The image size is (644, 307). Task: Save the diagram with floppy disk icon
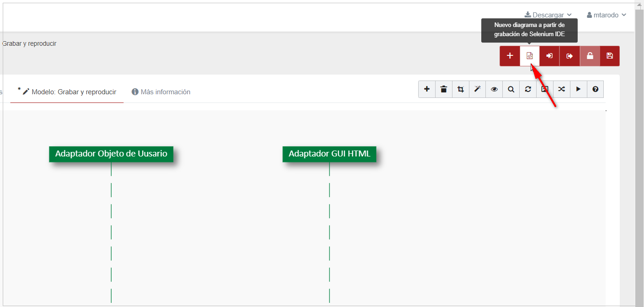[609, 56]
